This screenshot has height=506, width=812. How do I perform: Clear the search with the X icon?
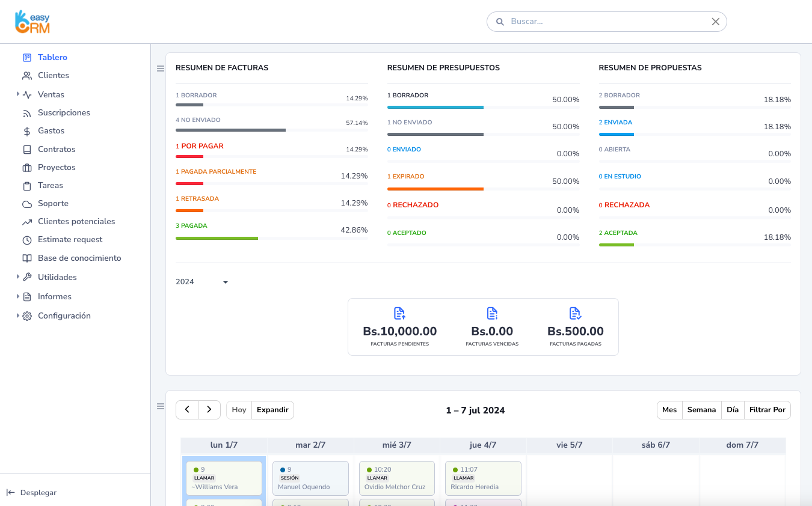click(x=716, y=22)
